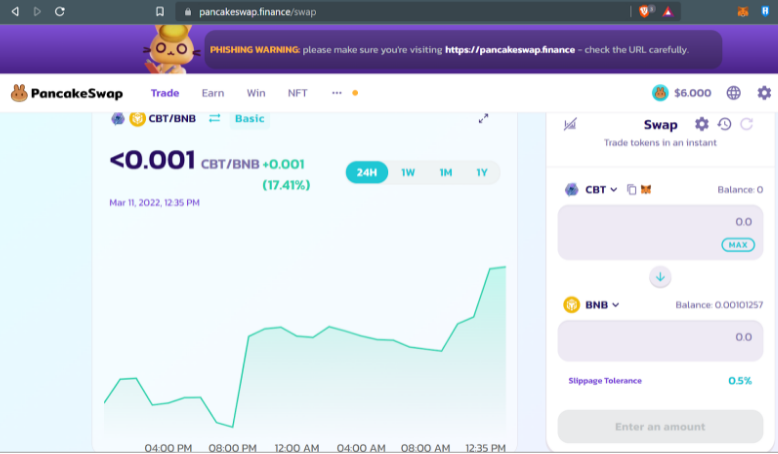778x454 pixels.
Task: Click the Slippage Tolerance label
Action: pyautogui.click(x=605, y=381)
